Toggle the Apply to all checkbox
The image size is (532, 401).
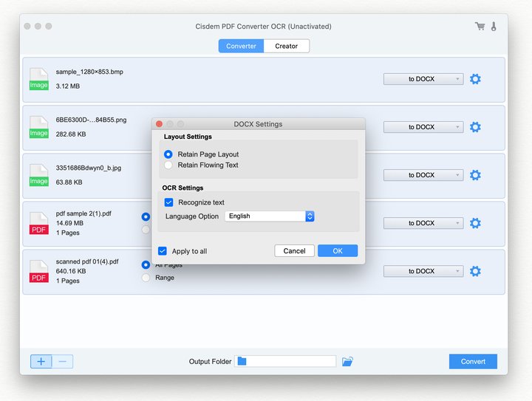163,251
